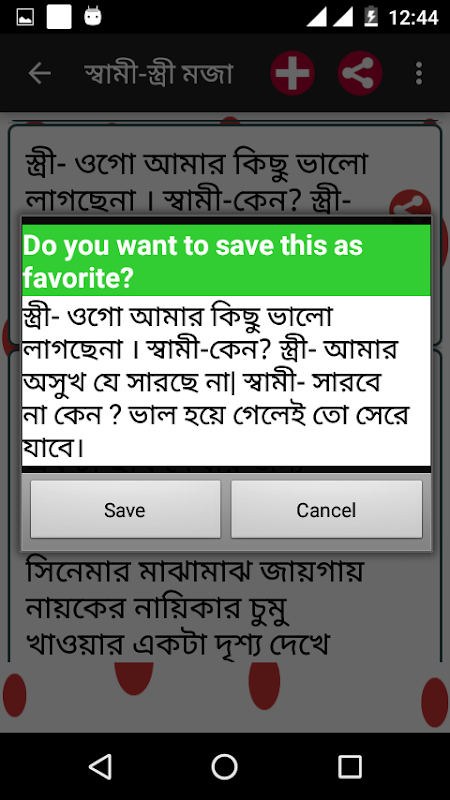This screenshot has height=800, width=450.
Task: Tap the 12:44 clock in the status bar
Action: click(413, 18)
